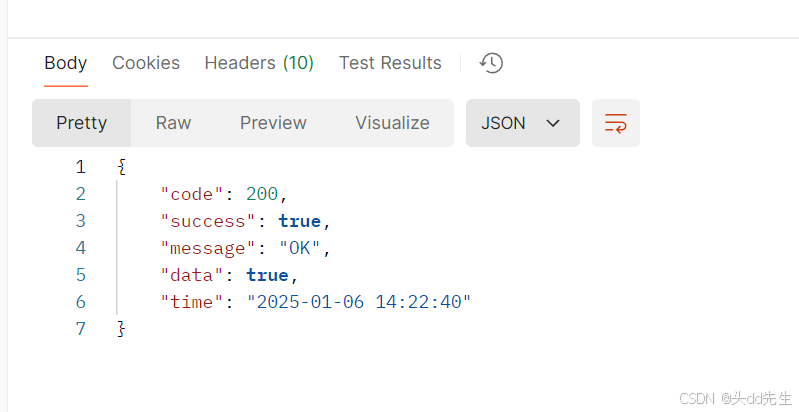
Task: Show the Test Results tab
Action: click(390, 63)
